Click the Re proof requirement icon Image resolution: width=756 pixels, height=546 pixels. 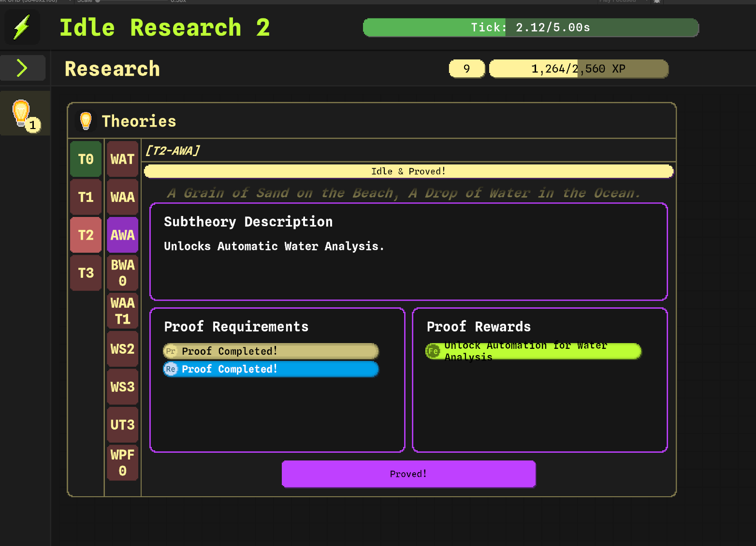(171, 369)
